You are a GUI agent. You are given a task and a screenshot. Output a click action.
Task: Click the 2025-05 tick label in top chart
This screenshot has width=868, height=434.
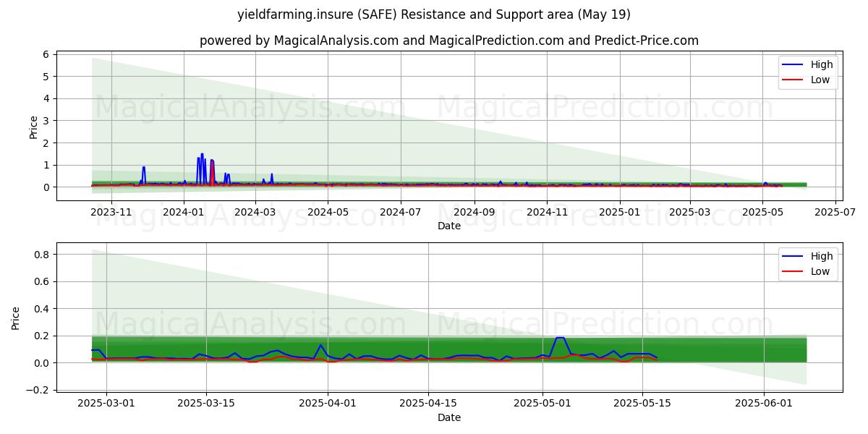(x=762, y=212)
